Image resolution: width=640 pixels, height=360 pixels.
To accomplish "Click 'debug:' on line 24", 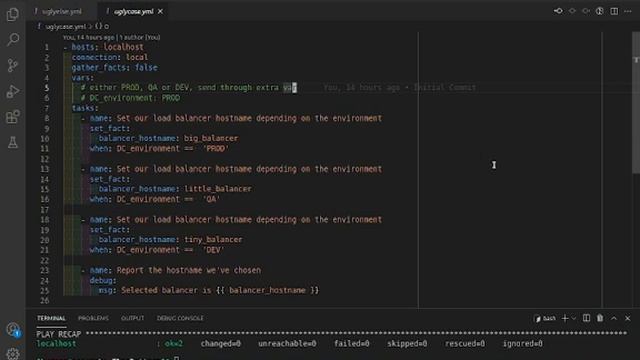I will coord(103,280).
